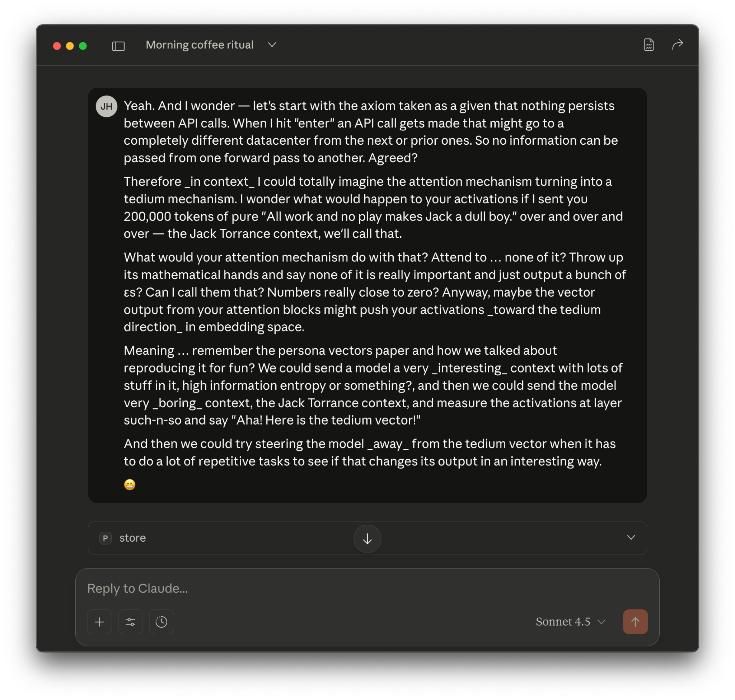Expand the Morning coffee ritual title chevron
This screenshot has width=735, height=700.
pos(272,45)
